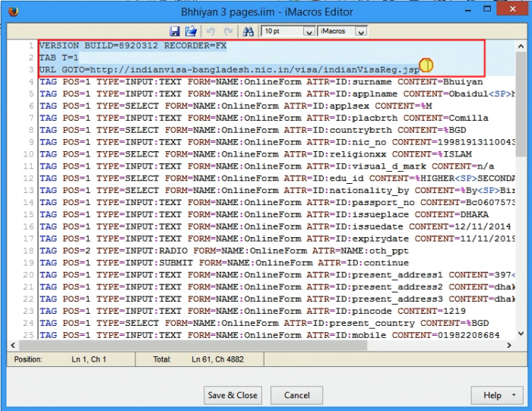Image resolution: width=532 pixels, height=411 pixels.
Task: Click line with ATTR=ID:edu_id
Action: [277, 179]
